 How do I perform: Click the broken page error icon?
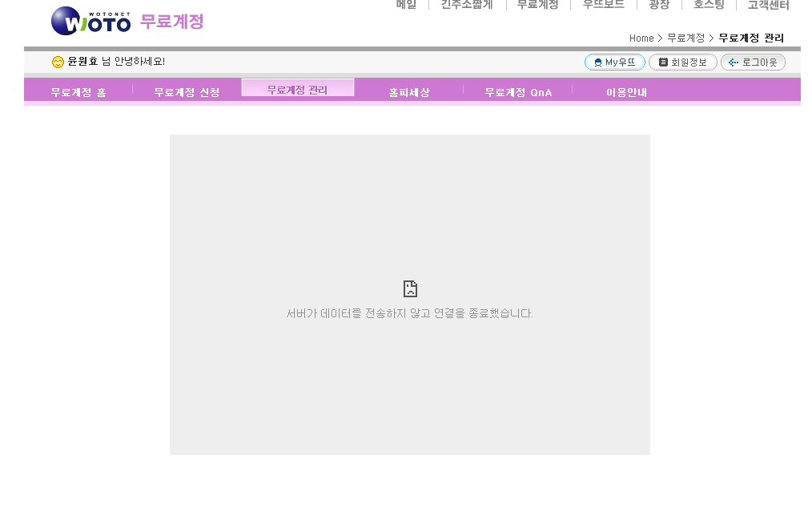[410, 289]
